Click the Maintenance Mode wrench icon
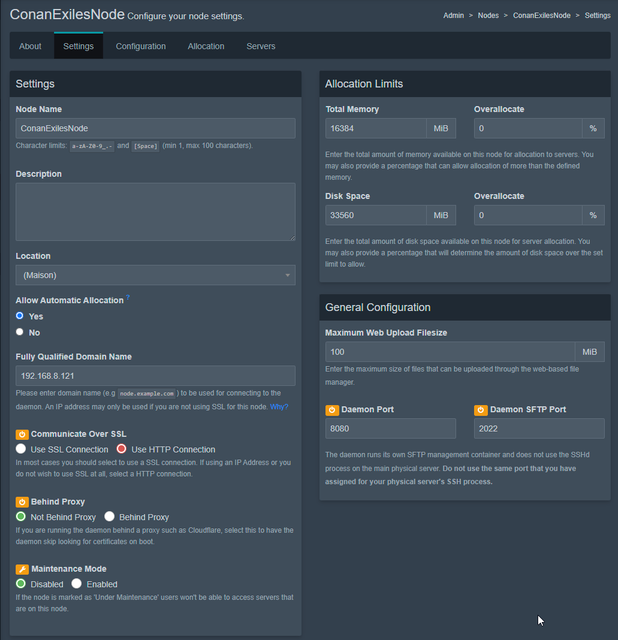 (22, 569)
